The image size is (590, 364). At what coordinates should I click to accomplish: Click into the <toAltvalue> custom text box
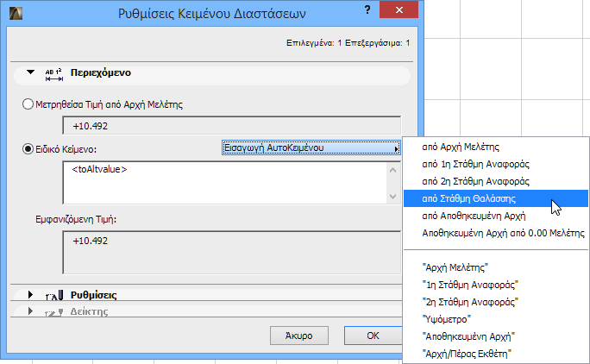(x=224, y=183)
